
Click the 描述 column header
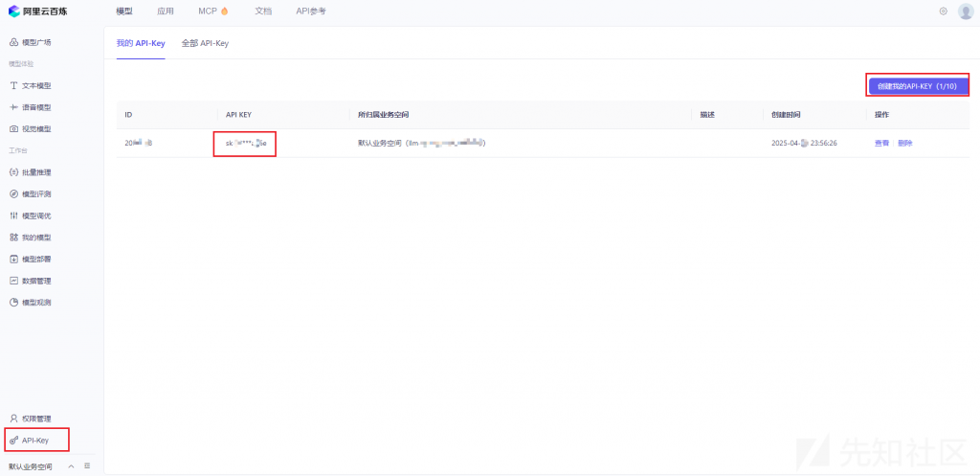point(707,115)
